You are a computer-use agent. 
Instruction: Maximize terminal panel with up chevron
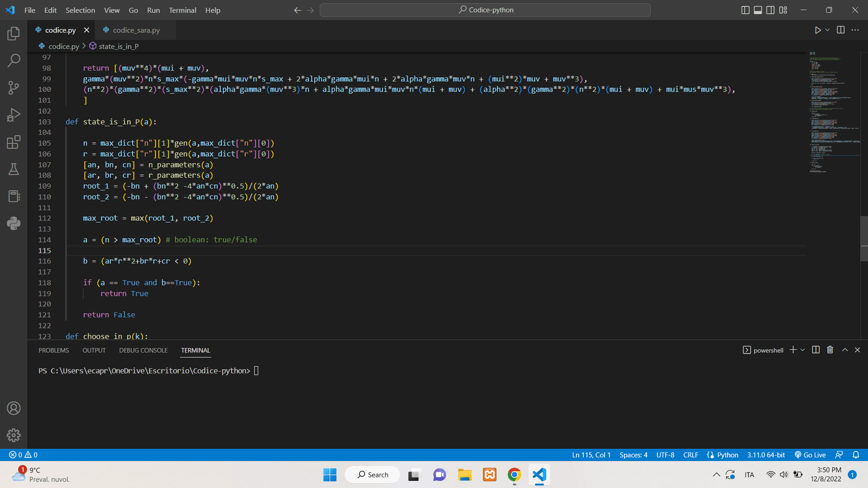[x=845, y=350]
